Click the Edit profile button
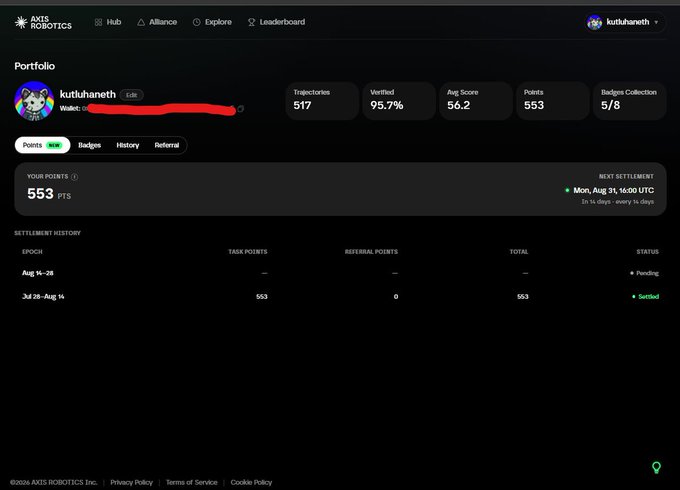The image size is (680, 490). (131, 95)
